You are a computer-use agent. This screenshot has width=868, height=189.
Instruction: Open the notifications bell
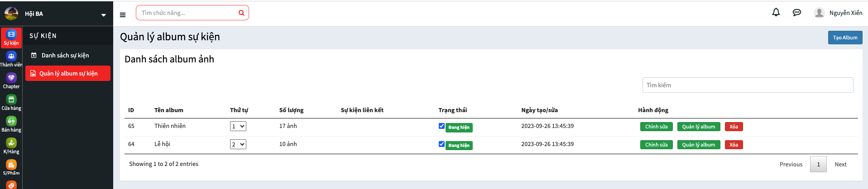776,13
